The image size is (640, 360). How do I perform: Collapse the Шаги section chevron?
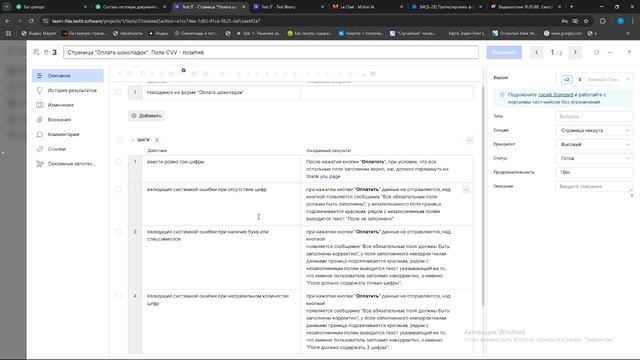(133, 140)
